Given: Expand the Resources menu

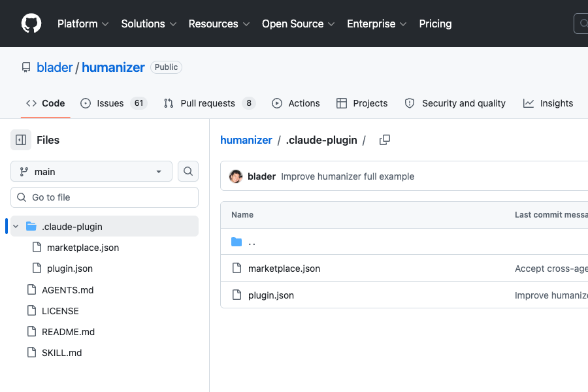Looking at the screenshot, I should click(219, 24).
